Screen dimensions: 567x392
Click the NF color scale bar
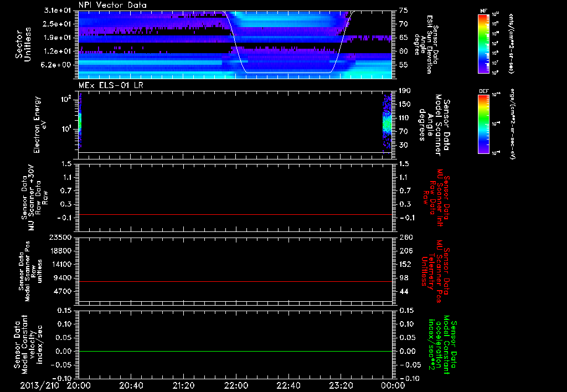pos(484,43)
